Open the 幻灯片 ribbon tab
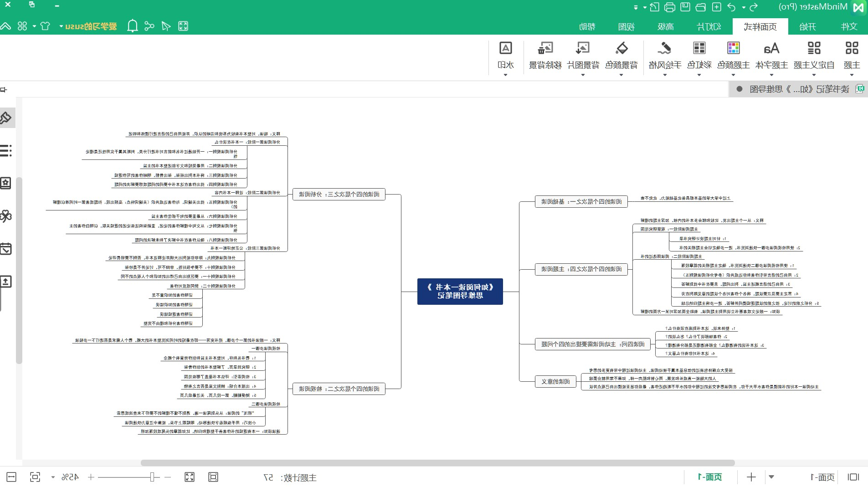 click(x=709, y=26)
